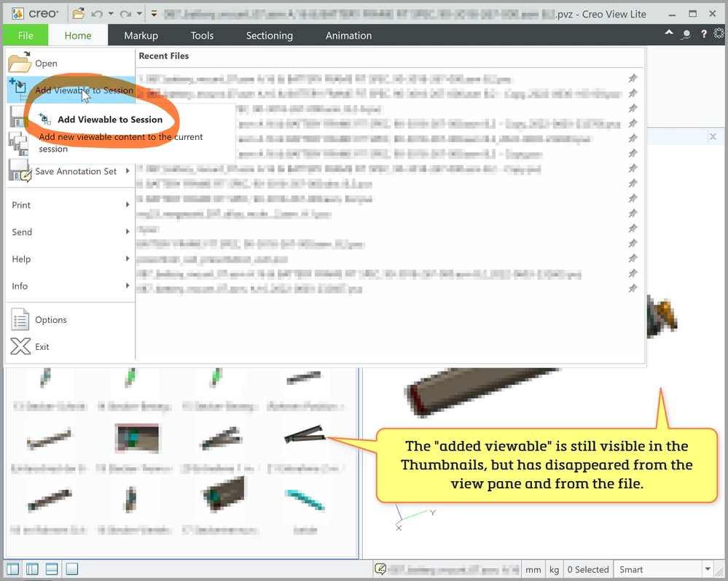The image size is (728, 581).
Task: Switch to the Sectioning ribbon tab
Action: pyautogui.click(x=269, y=35)
